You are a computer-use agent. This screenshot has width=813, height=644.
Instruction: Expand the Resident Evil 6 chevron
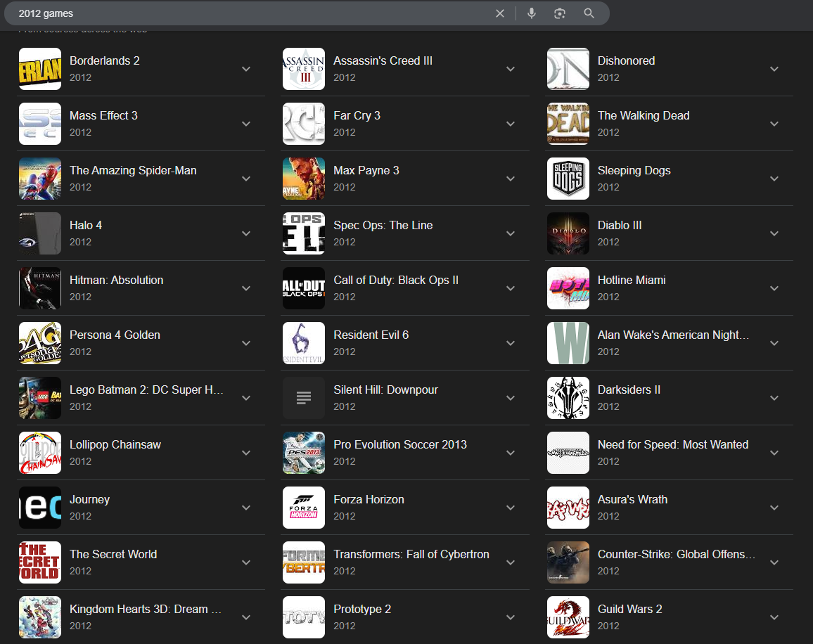click(511, 343)
